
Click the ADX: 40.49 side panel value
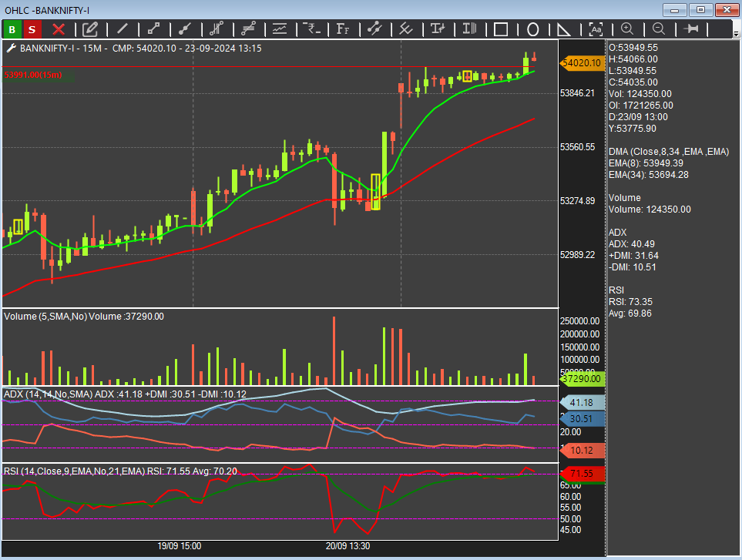(631, 244)
